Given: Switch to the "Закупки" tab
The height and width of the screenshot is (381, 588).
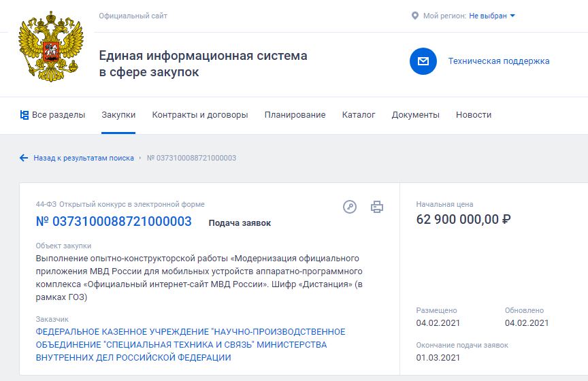Looking at the screenshot, I should tap(118, 114).
